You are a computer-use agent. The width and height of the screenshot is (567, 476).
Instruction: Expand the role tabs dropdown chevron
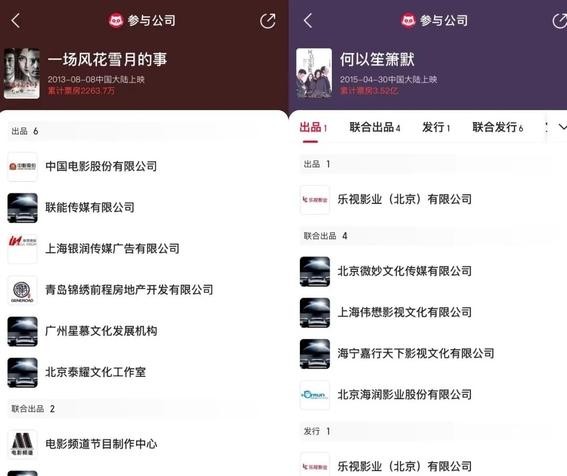click(562, 127)
